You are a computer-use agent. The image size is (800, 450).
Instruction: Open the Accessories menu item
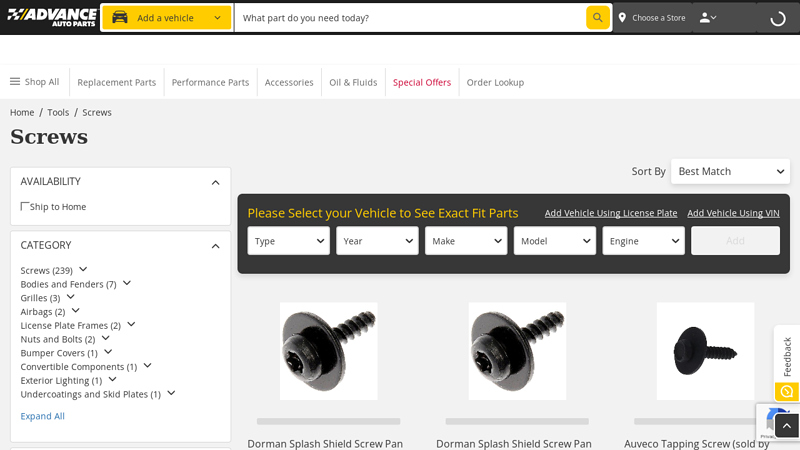(289, 82)
